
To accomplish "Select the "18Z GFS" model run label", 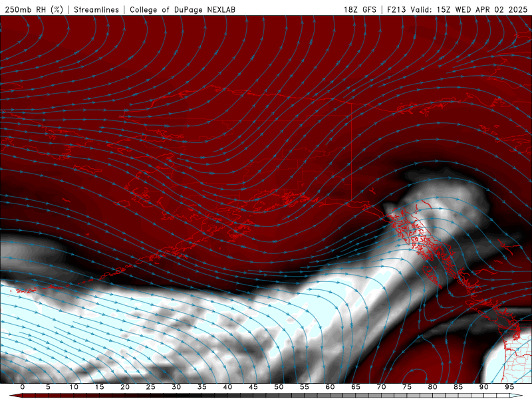I will pyautogui.click(x=360, y=10).
